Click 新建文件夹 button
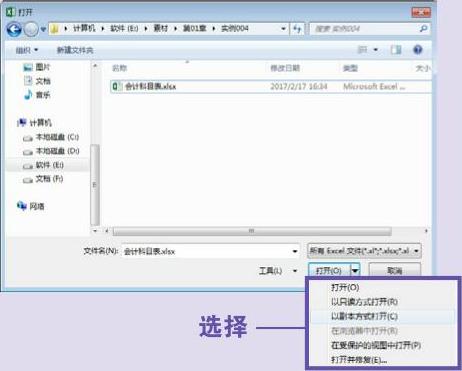Viewport: 462px width, 371px height. click(x=75, y=50)
